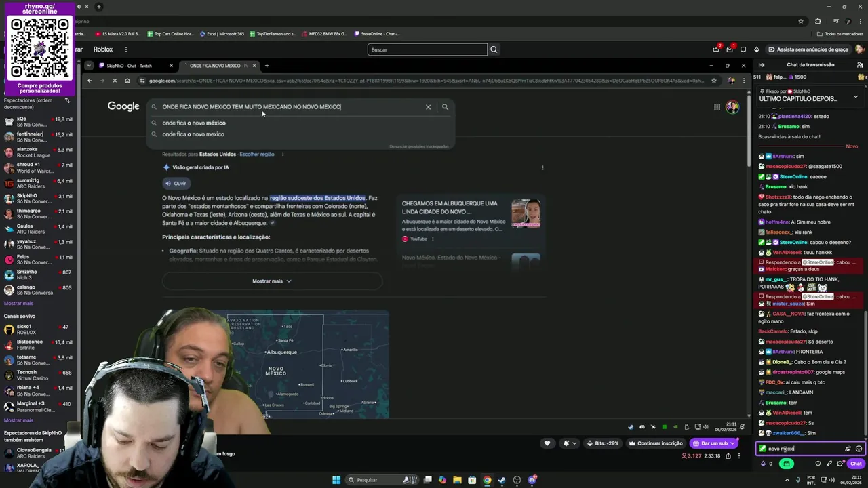Open the Excel | Microsoft 365 bookmark
This screenshot has height=488, width=868.
[x=222, y=33]
